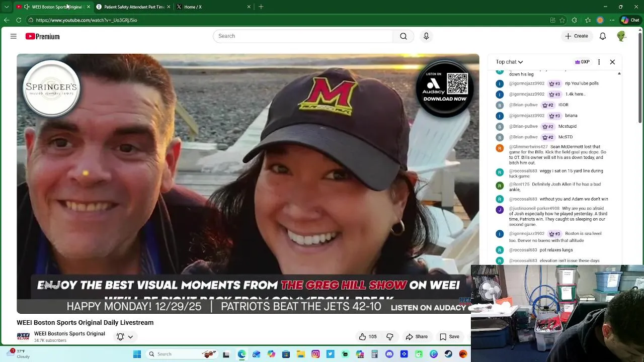Viewport: 644px width, 362px height.
Task: Start voice search with the microphone icon
Action: pyautogui.click(x=426, y=36)
